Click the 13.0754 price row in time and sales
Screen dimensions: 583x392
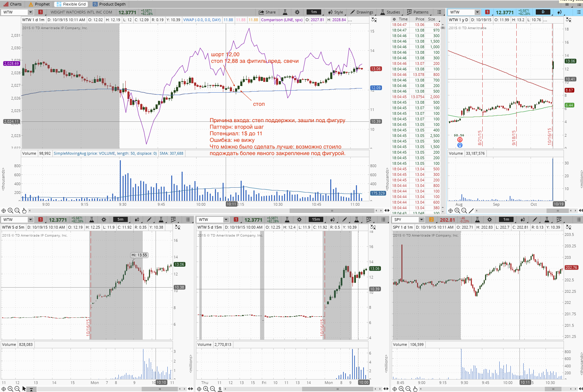(x=416, y=97)
